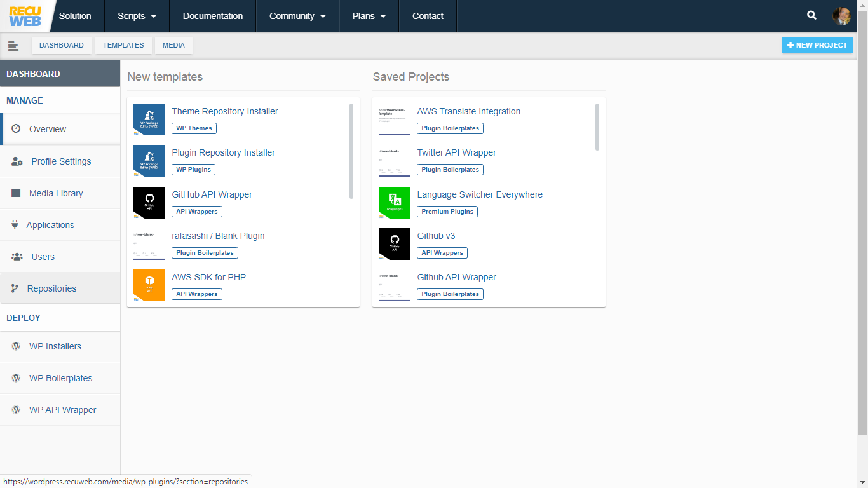Click the WP Boilerplates WordPress icon
The width and height of the screenshot is (868, 488).
(x=16, y=378)
